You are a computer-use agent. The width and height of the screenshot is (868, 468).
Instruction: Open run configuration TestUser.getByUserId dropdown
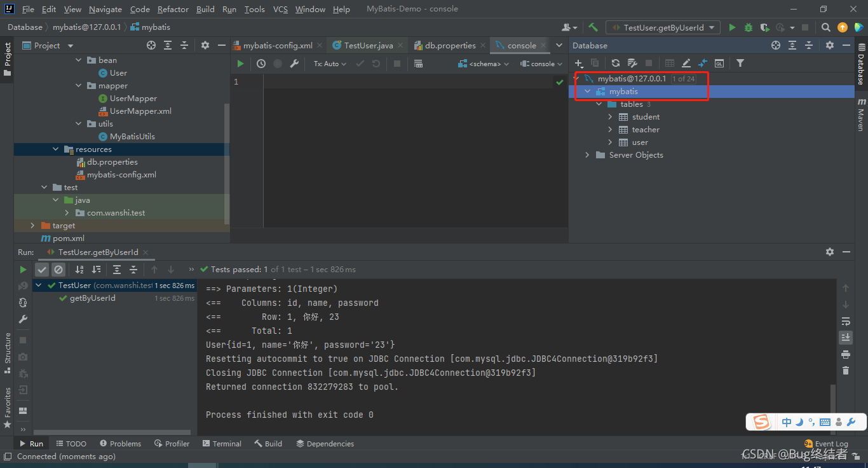tap(663, 27)
